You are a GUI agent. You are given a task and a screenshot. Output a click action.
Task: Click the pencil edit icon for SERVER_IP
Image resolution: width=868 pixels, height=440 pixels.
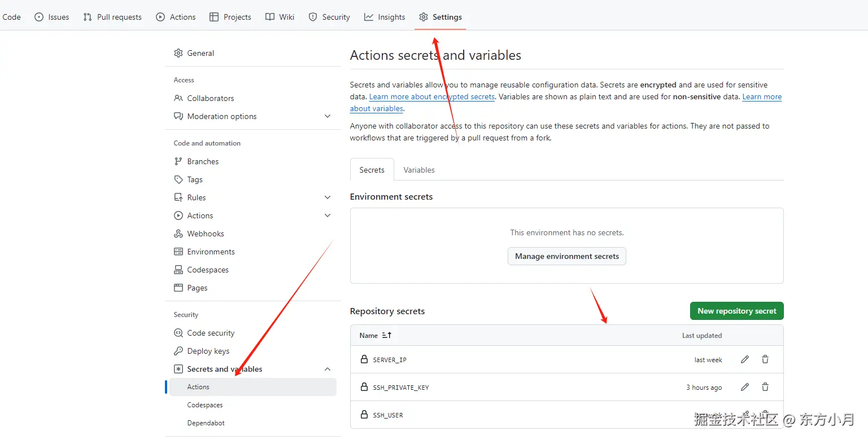coord(745,359)
